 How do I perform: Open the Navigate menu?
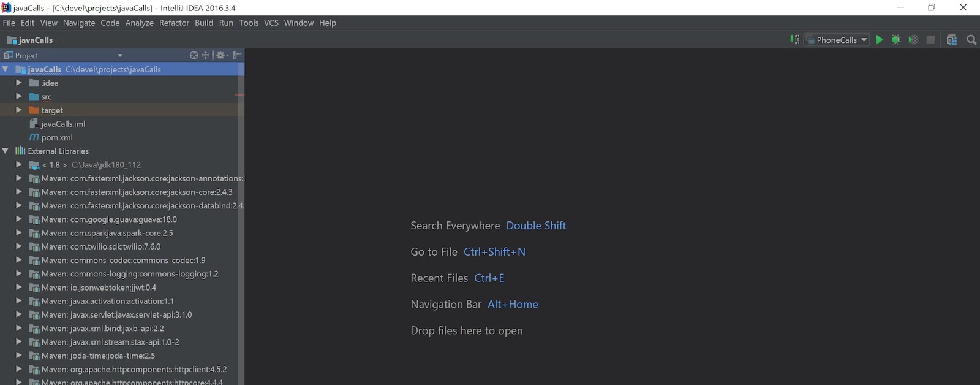79,23
